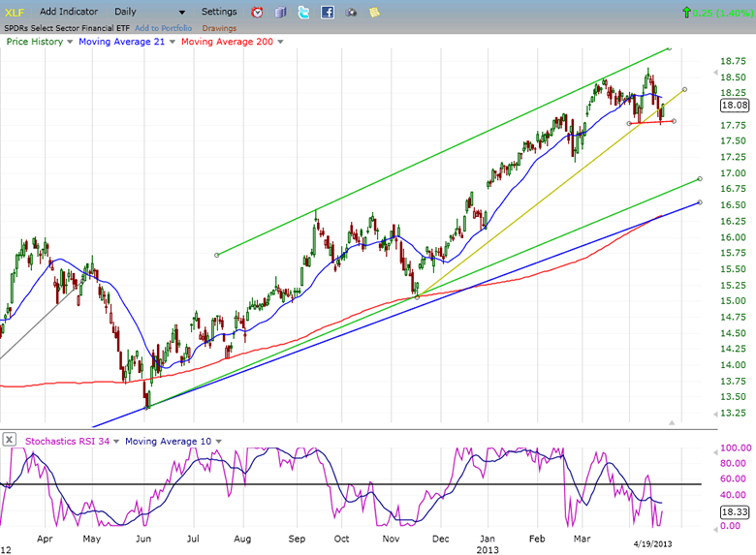Click the 0.25 (1.40%) price change text

click(723, 13)
